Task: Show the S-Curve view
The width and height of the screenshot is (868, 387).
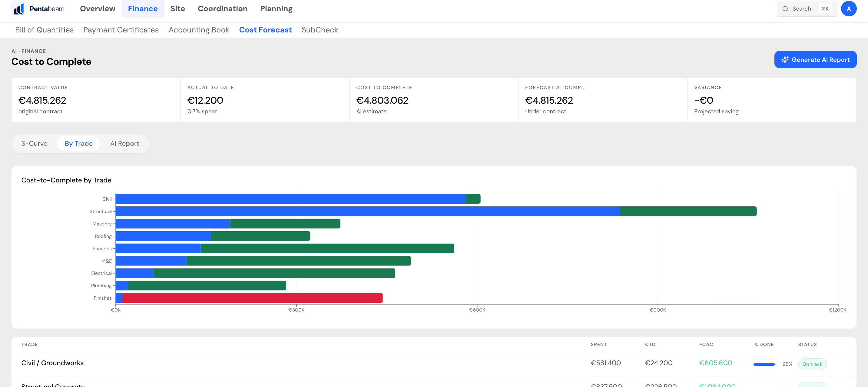Action: coord(34,144)
